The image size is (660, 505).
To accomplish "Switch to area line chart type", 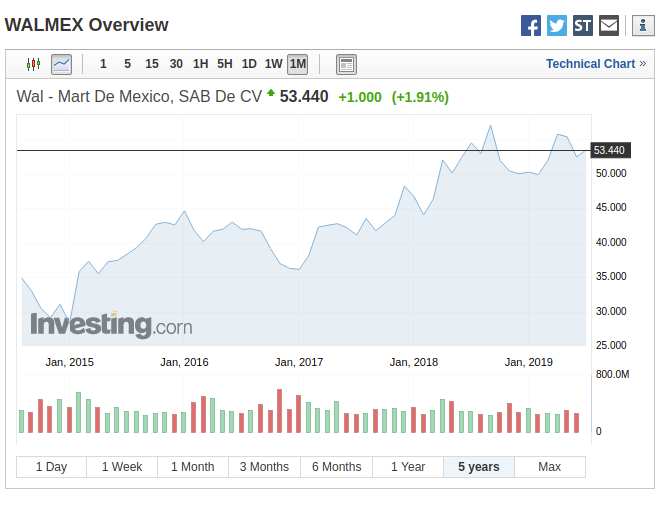I will pos(61,64).
